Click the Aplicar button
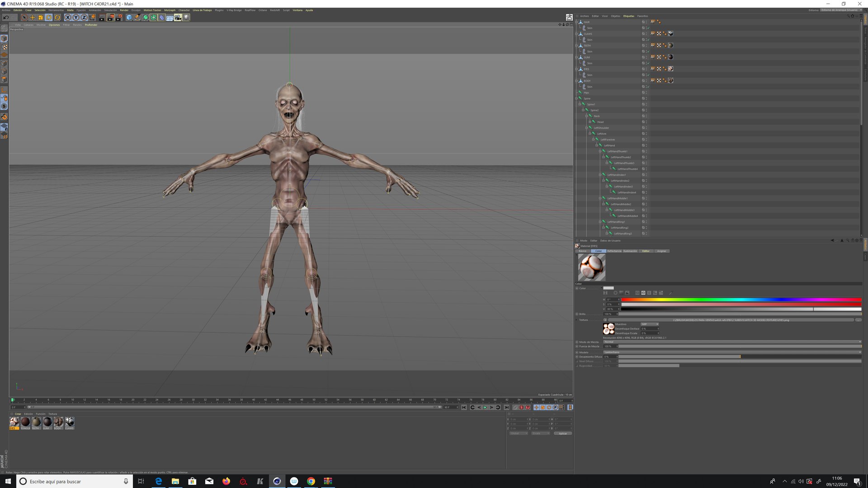This screenshot has height=488, width=868. pos(563,433)
